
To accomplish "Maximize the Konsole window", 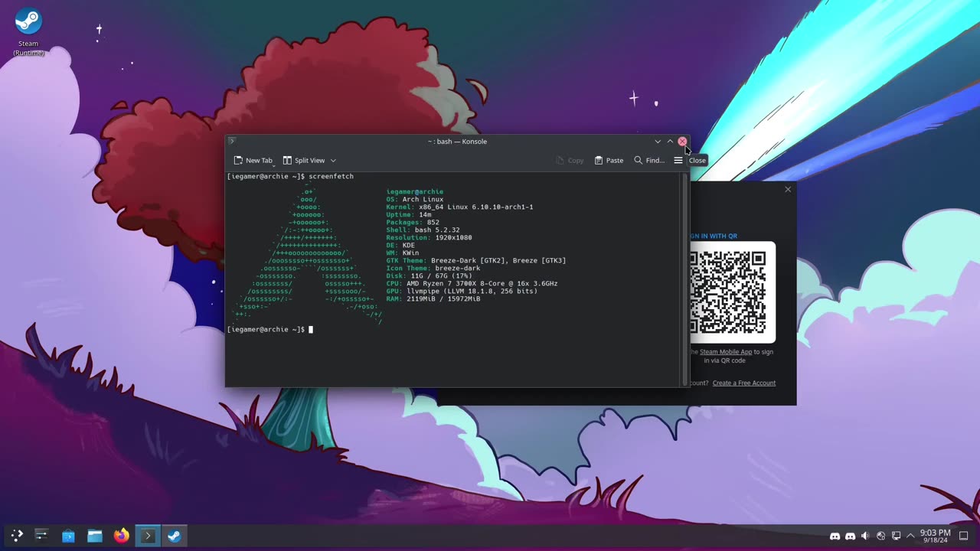I will pos(670,142).
